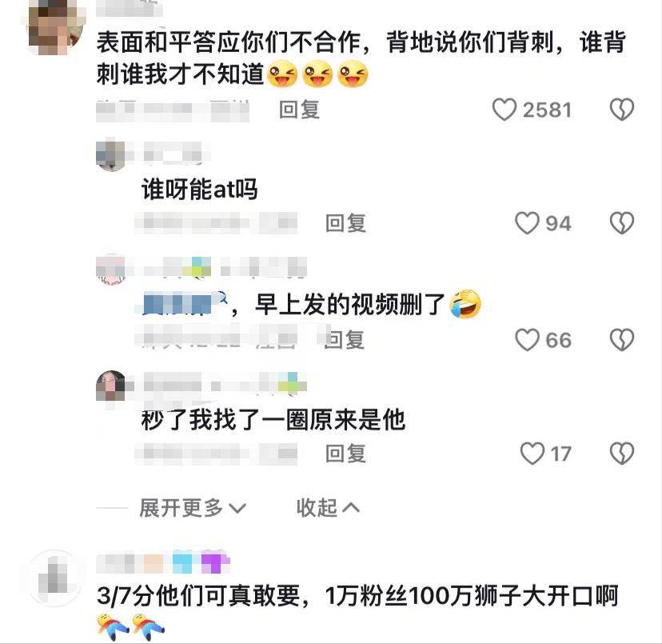Open the blue mentioned username link

183,304
